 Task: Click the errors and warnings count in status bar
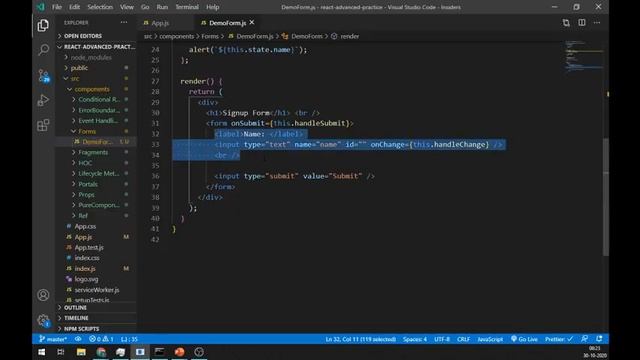click(x=101, y=339)
